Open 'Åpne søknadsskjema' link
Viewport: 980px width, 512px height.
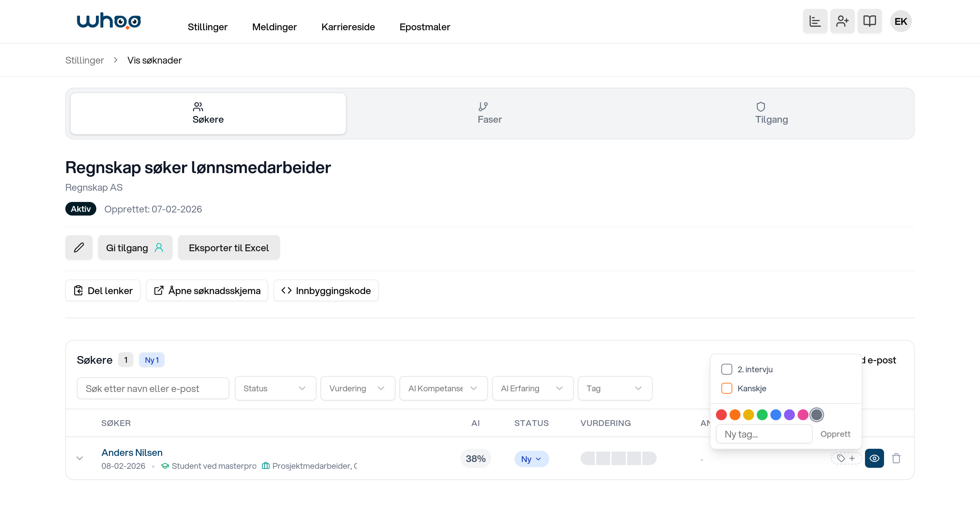coord(207,290)
